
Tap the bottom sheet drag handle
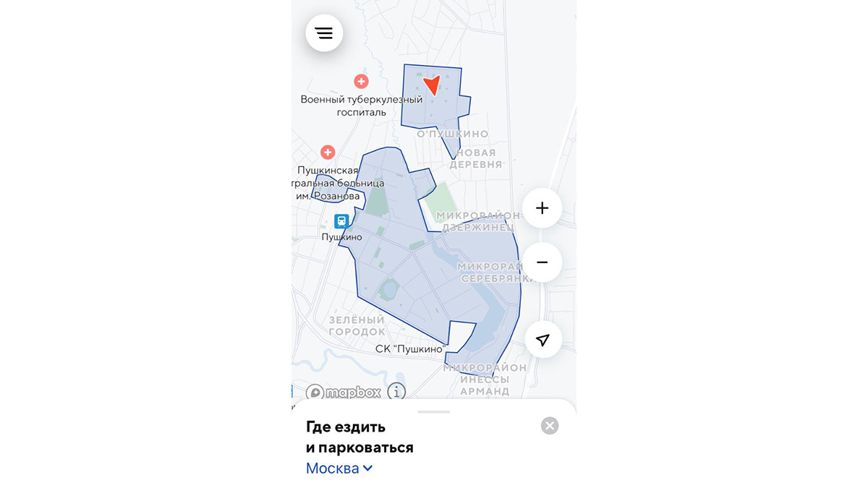(434, 411)
